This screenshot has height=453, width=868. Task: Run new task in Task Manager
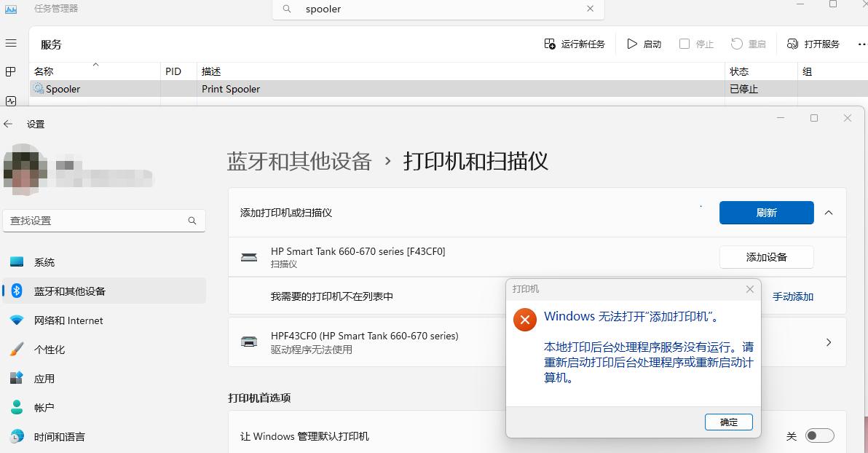click(x=575, y=44)
